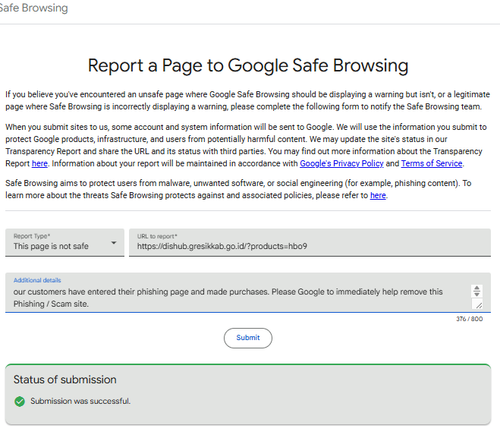Click the up arrow in details scrollbar
This screenshot has height=429, width=500.
pos(477,288)
